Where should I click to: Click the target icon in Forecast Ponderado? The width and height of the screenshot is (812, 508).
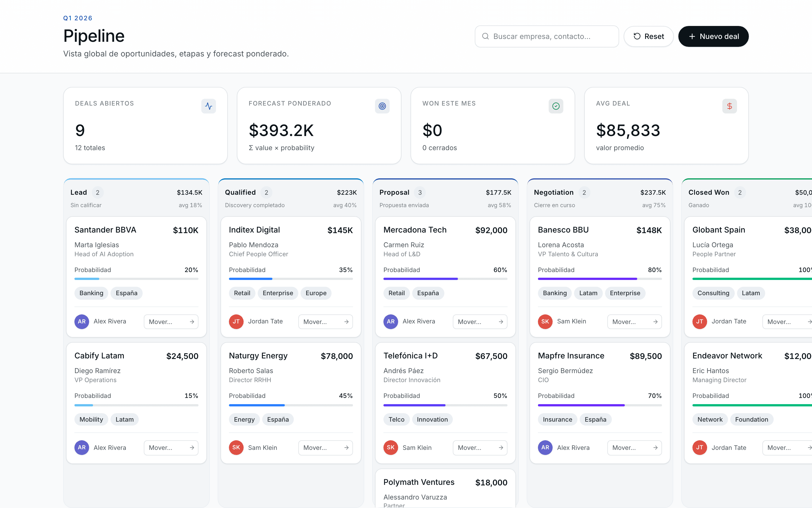[x=382, y=106]
